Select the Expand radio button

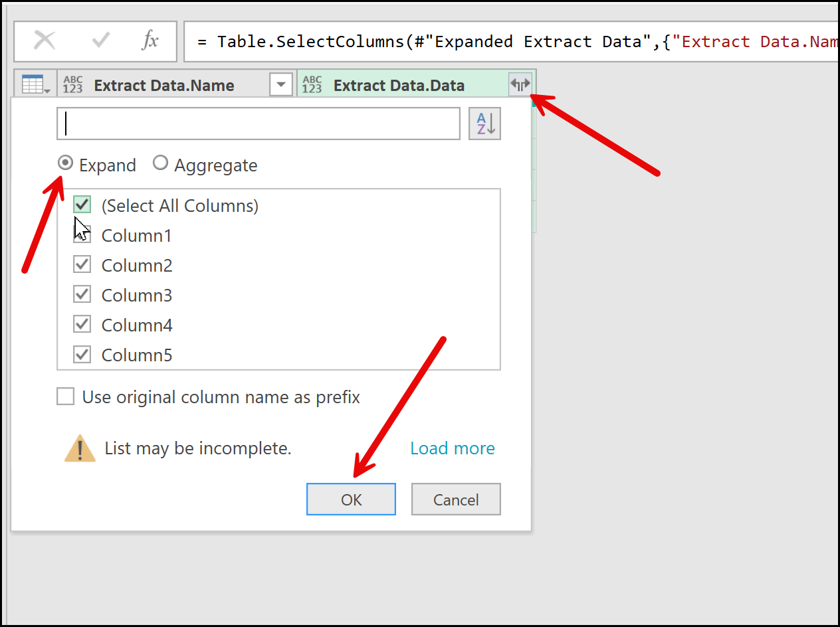66,163
